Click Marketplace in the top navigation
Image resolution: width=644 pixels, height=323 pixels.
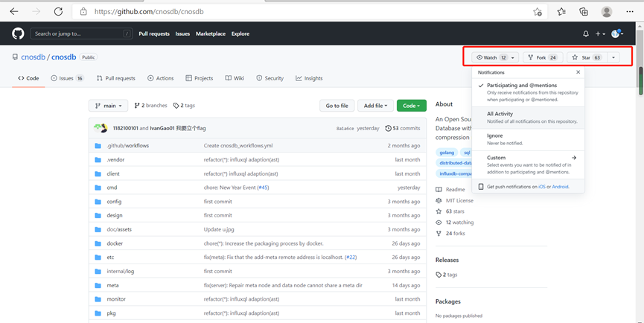pos(210,33)
